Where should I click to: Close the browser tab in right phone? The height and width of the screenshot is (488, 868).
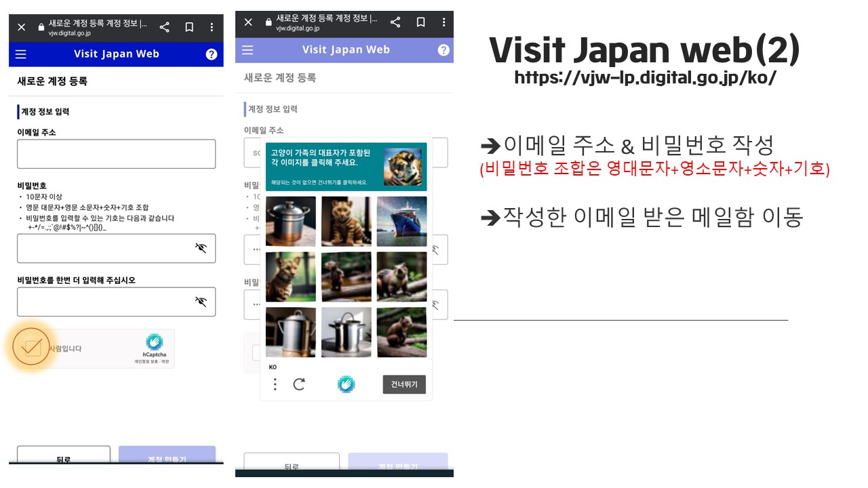tap(248, 22)
